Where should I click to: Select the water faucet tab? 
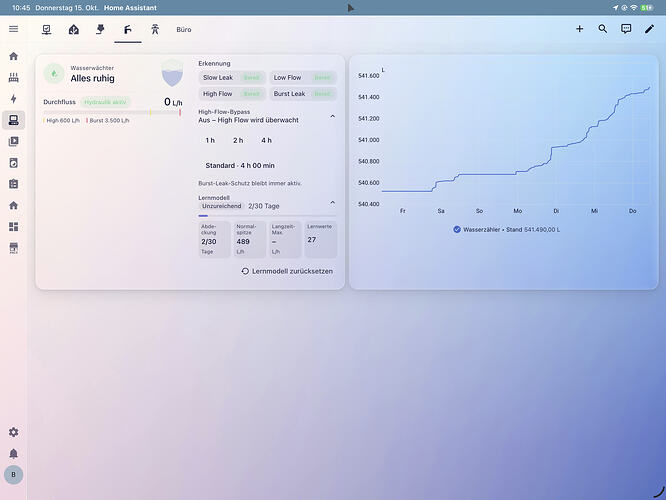127,29
